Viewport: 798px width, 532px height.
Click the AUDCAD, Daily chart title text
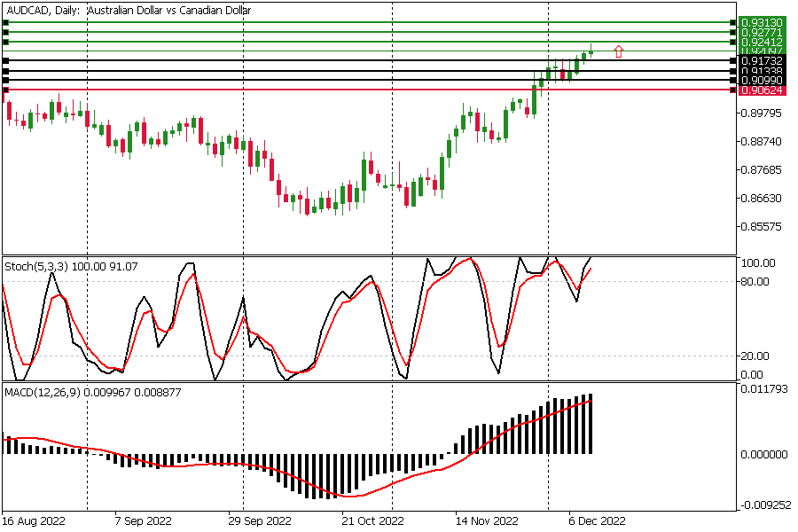point(129,10)
